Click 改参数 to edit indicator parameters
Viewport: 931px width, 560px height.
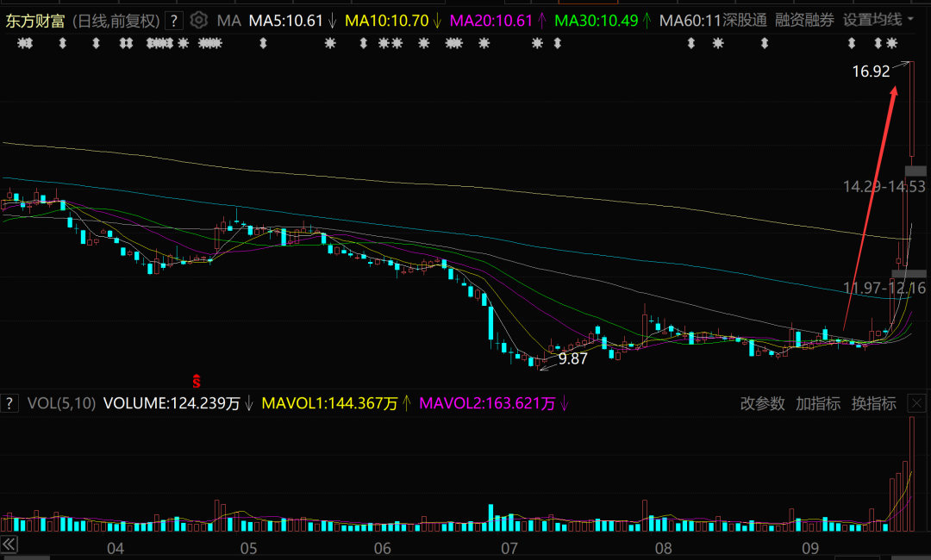click(762, 404)
